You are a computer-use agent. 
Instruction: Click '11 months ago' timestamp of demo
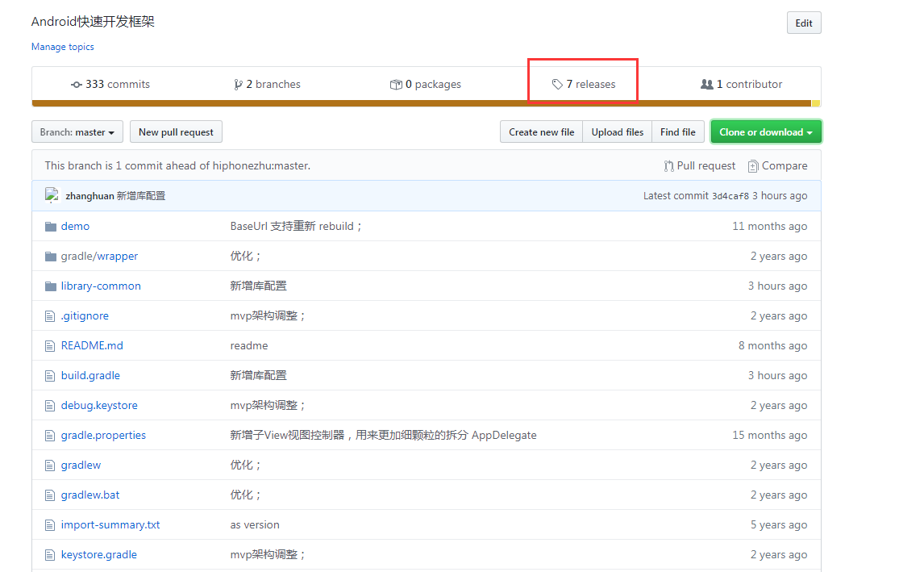[x=770, y=227]
